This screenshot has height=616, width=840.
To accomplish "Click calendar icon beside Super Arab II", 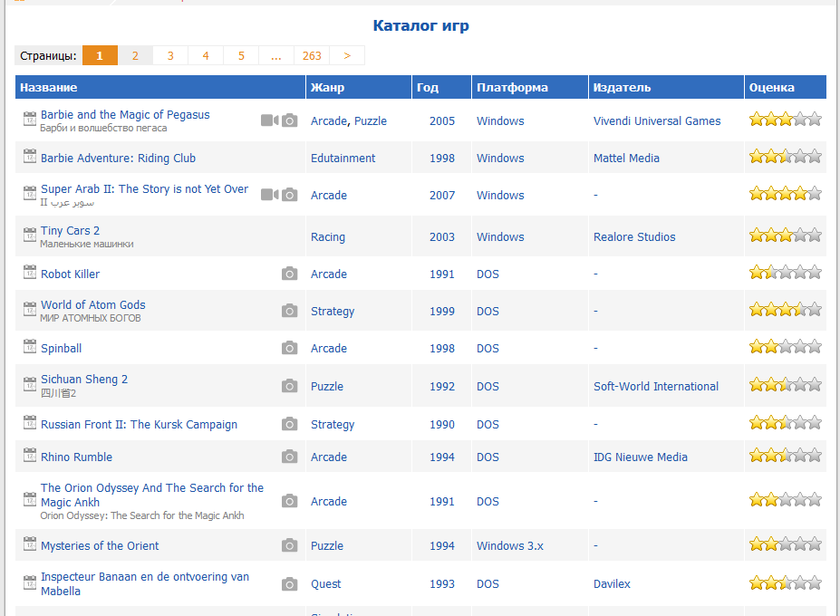I will tap(30, 193).
